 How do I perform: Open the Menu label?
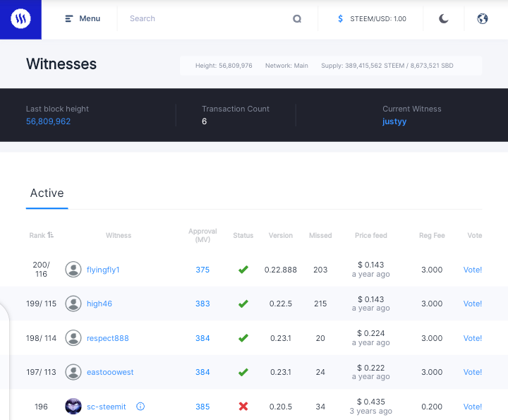[90, 19]
